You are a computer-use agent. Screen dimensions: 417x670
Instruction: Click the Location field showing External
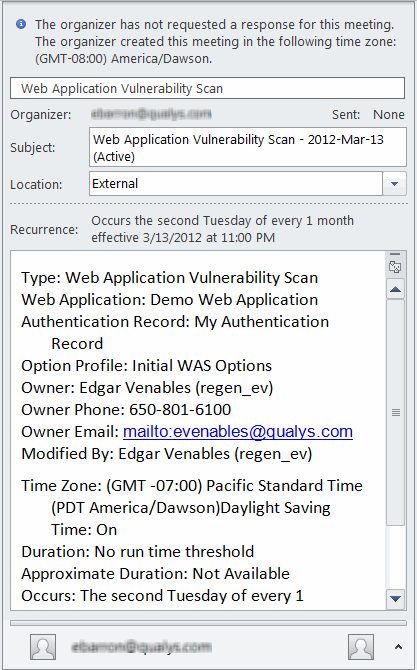pos(236,184)
